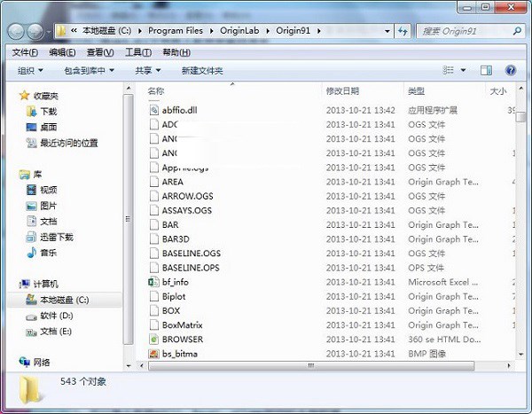Click the navigation pane scrollbar thumb
Screen dimensions: 532x414
tap(129, 219)
